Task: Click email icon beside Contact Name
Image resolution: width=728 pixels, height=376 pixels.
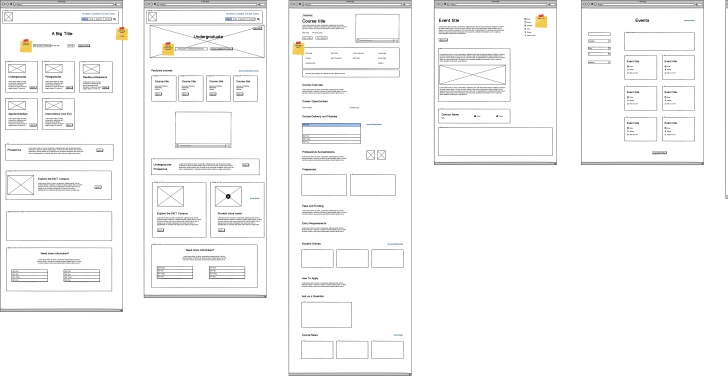Action: coord(475,116)
